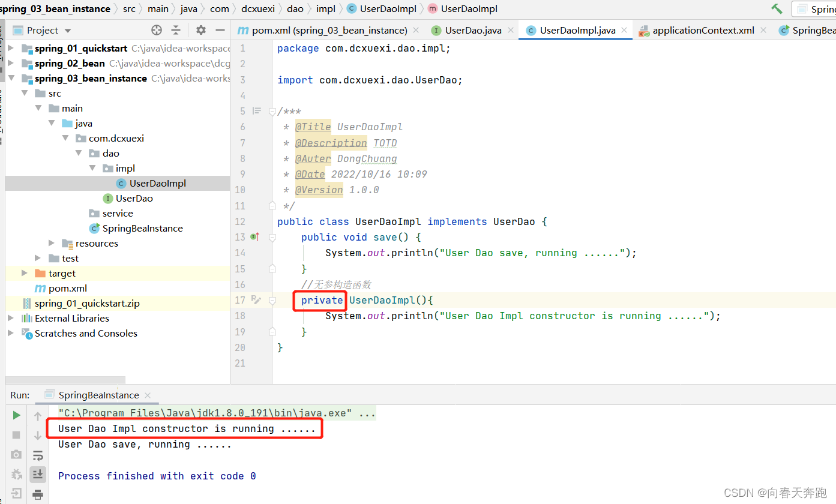
Task: Close the UserDao.java tab
Action: 511,30
